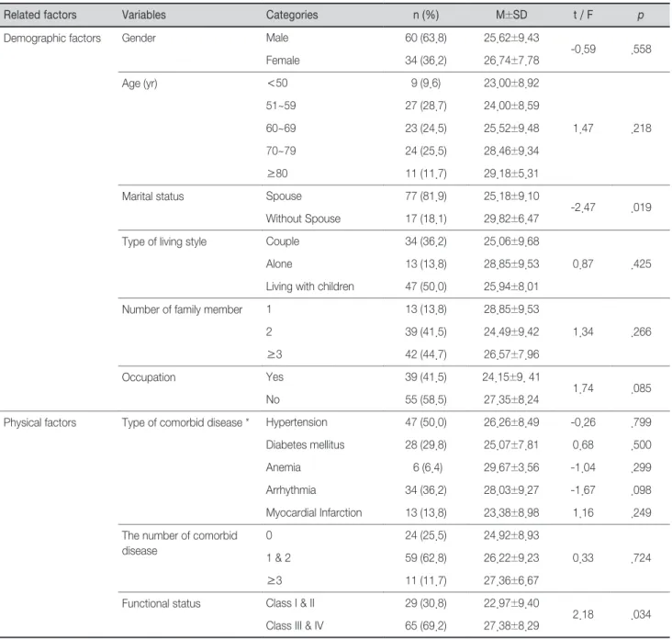This screenshot has width=672, height=639.
Task: Click the 'Categories' column header
Action: tap(292, 15)
